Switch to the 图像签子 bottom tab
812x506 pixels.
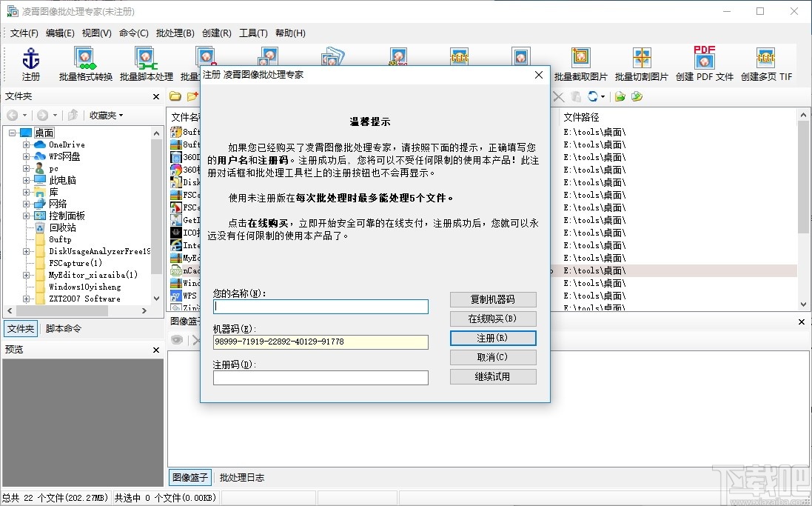(x=190, y=478)
